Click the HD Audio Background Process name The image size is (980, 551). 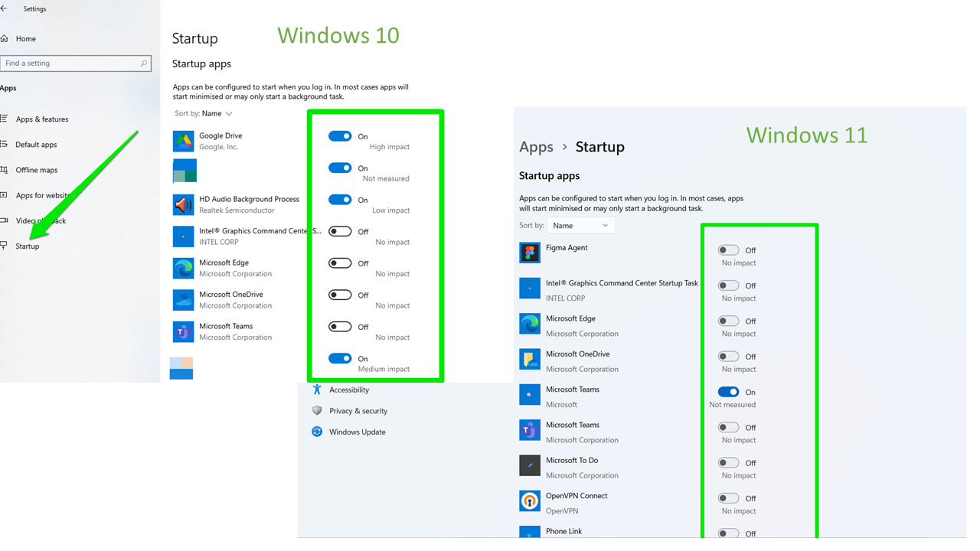249,200
